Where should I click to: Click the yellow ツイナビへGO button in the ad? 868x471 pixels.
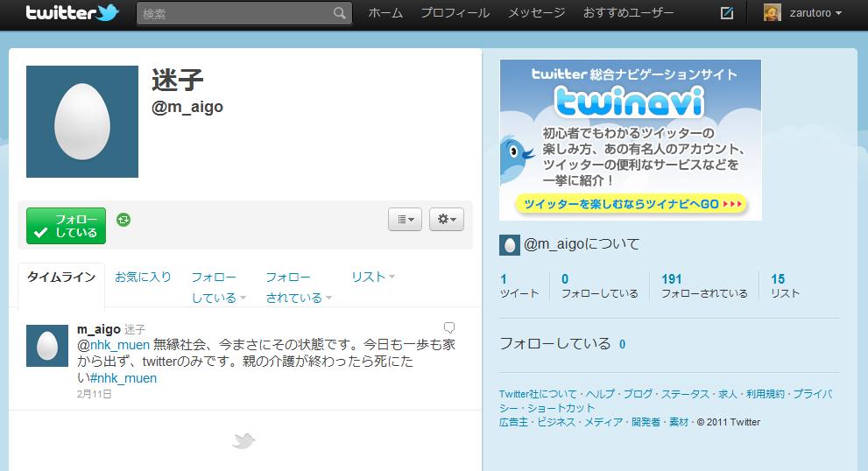tap(631, 204)
